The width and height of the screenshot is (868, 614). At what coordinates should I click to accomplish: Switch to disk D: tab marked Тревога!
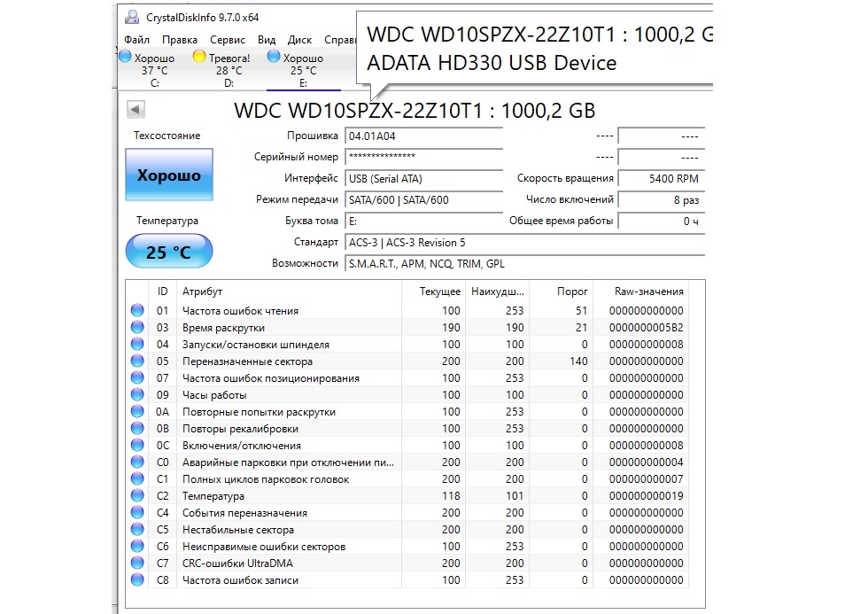(x=229, y=70)
